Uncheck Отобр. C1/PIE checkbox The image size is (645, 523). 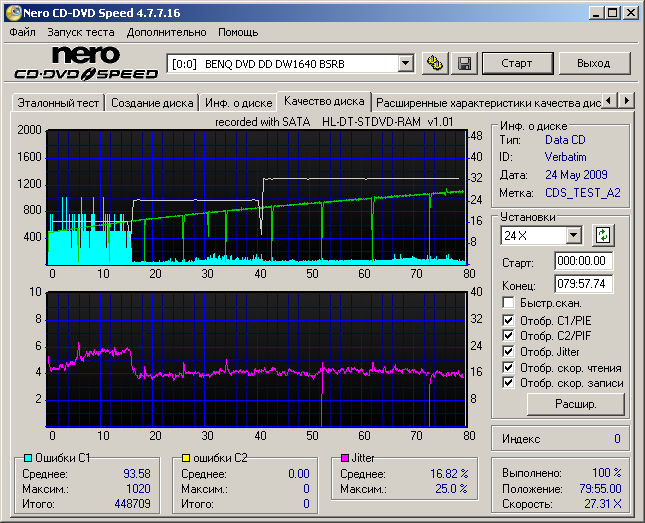(508, 320)
